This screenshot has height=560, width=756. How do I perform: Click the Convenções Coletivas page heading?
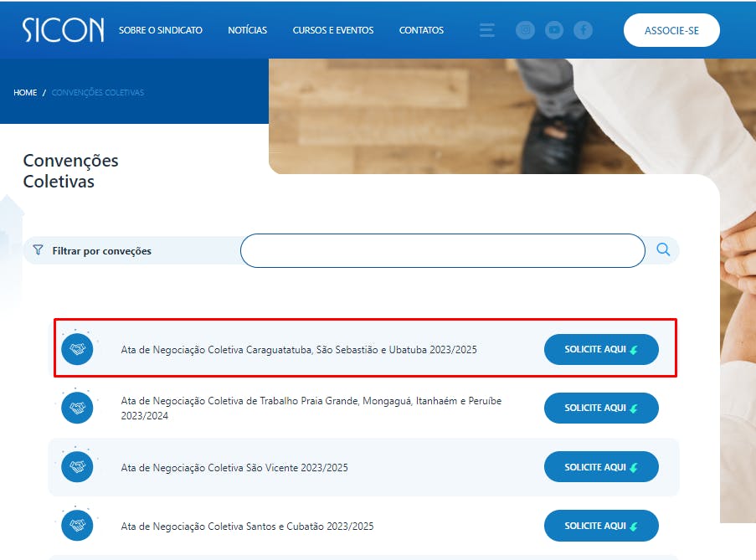[70, 171]
